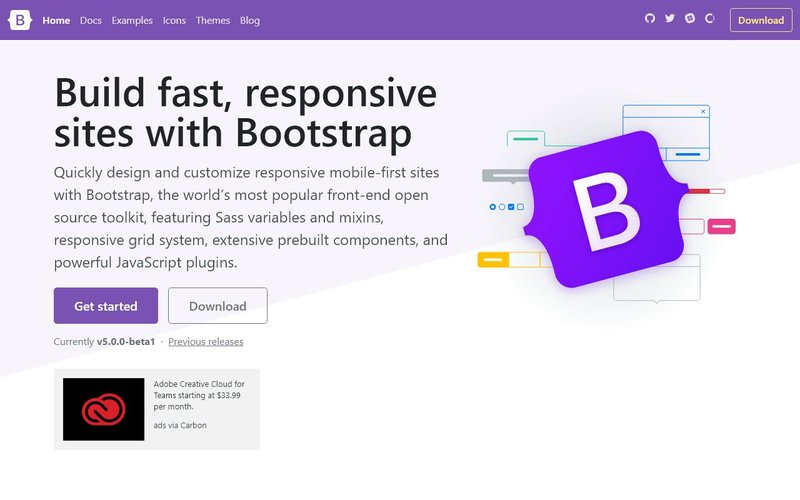Click the checked blue checkbox in the illustration
This screenshot has width=800, height=500.
(511, 207)
